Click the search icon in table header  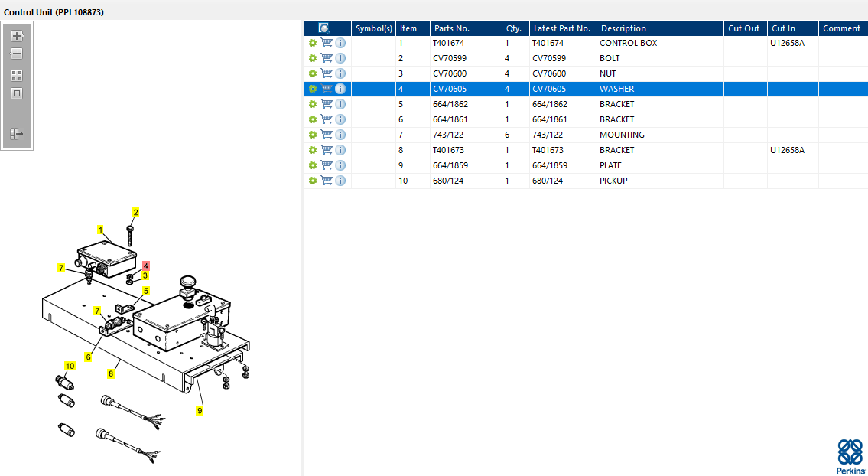(x=324, y=28)
